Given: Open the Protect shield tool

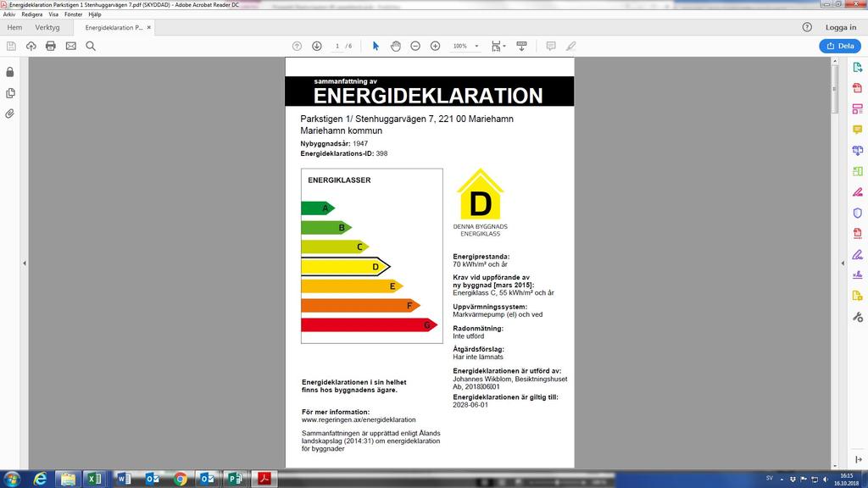Looking at the screenshot, I should tap(858, 213).
